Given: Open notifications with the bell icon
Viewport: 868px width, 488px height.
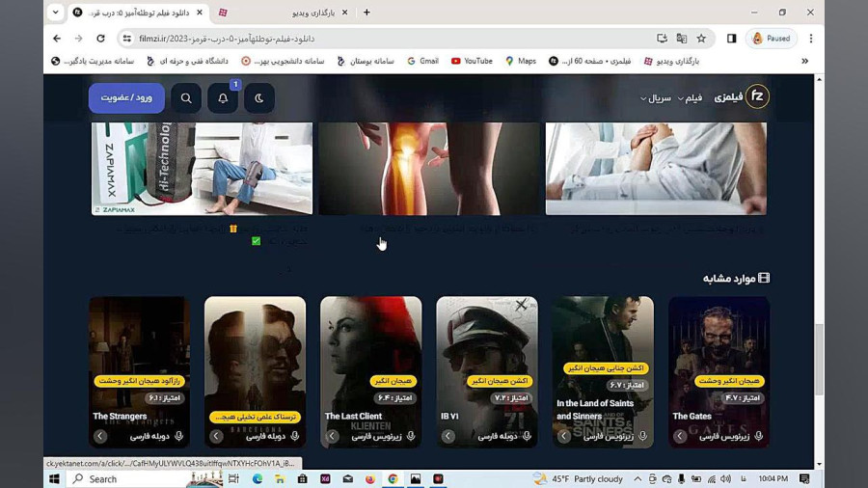Looking at the screenshot, I should (x=223, y=98).
